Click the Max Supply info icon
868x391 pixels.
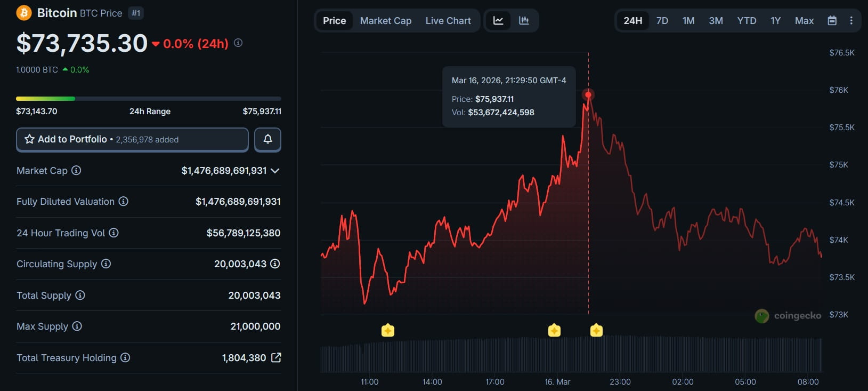coord(77,326)
